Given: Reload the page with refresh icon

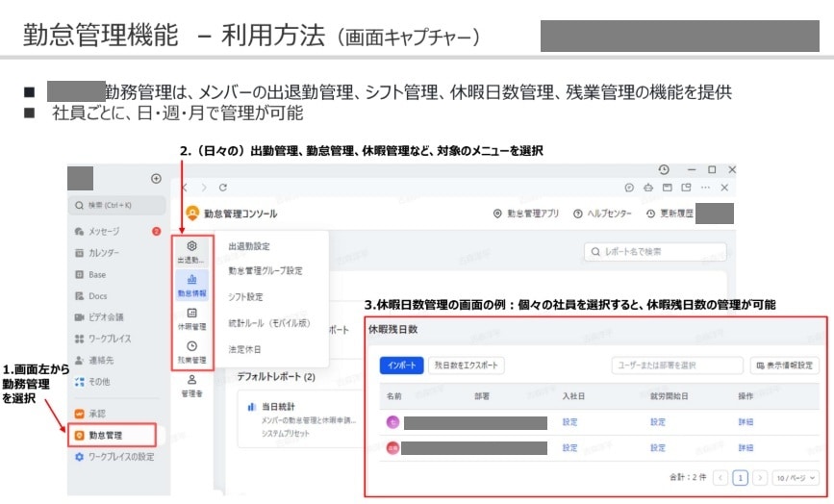Looking at the screenshot, I should click(223, 188).
